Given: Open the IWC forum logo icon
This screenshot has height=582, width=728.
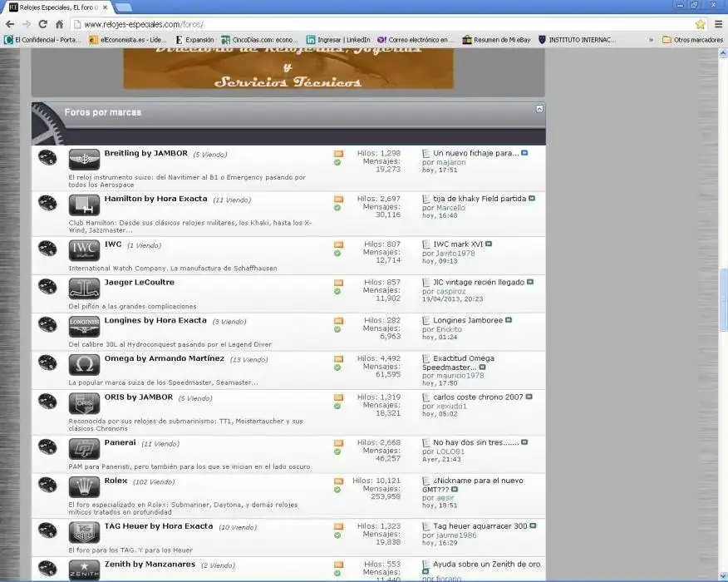Looking at the screenshot, I should (x=84, y=250).
